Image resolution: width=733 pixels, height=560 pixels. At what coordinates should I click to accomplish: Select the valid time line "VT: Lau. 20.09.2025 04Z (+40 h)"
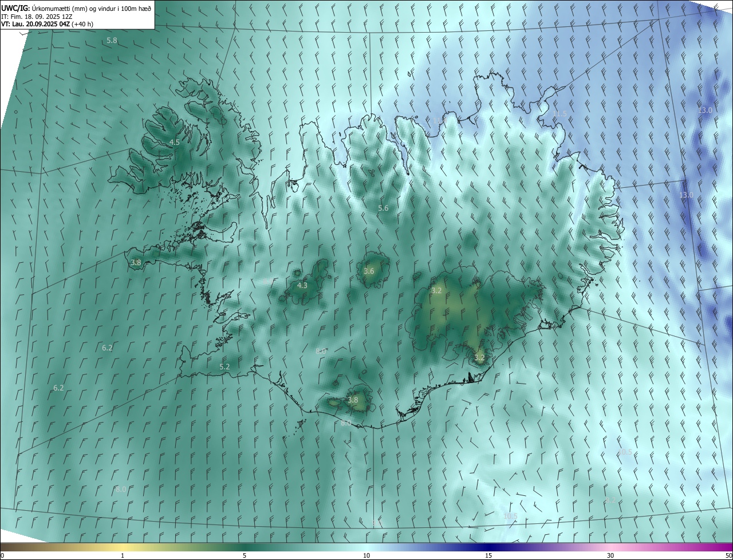47,24
